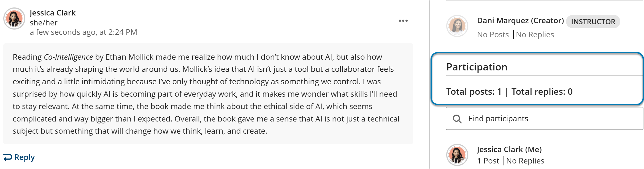Click the "Total replies: 0" summary

542,92
